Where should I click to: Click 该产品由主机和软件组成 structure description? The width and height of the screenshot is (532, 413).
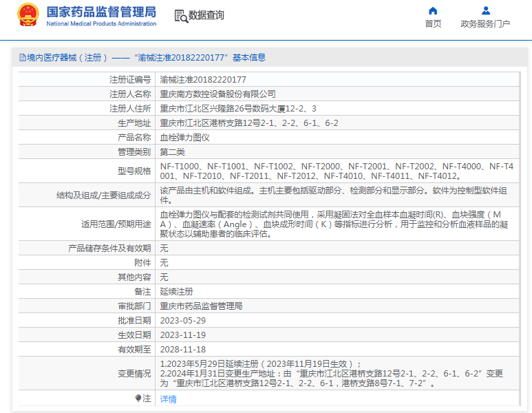[x=334, y=195]
